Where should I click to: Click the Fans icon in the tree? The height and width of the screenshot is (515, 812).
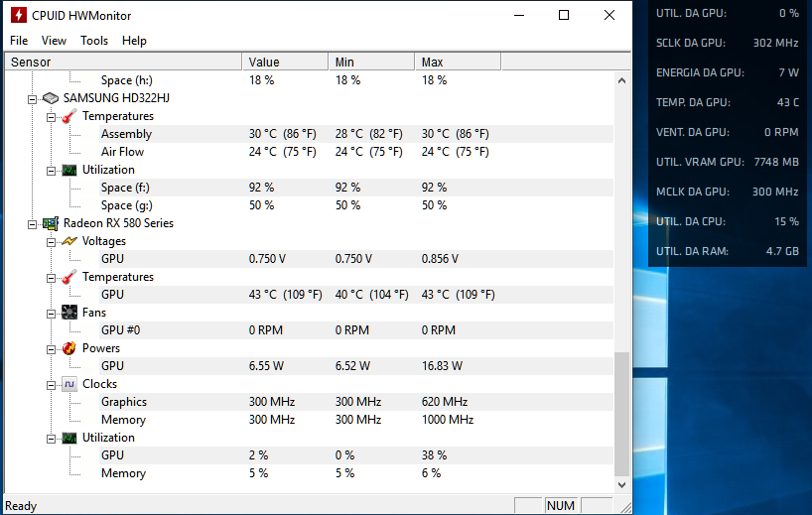pyautogui.click(x=69, y=313)
